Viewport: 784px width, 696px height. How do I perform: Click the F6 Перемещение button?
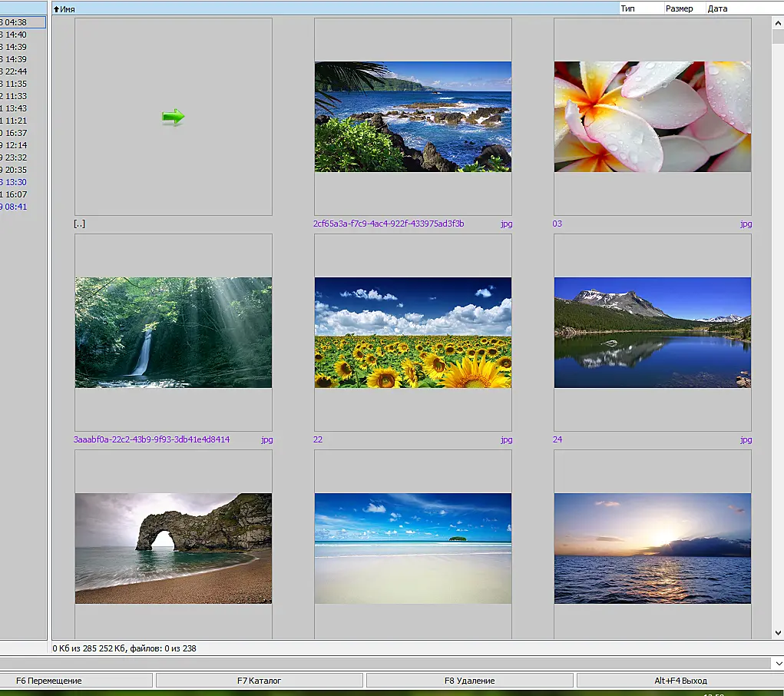[75, 681]
